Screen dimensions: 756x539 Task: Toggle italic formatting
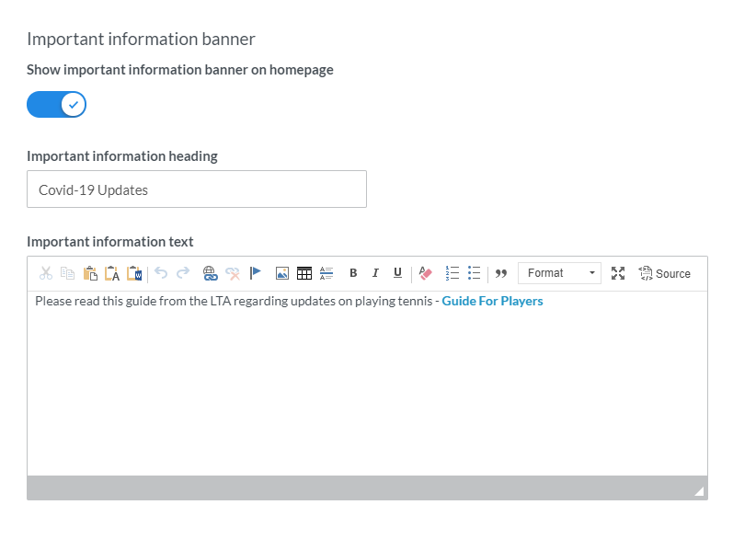[x=375, y=273]
